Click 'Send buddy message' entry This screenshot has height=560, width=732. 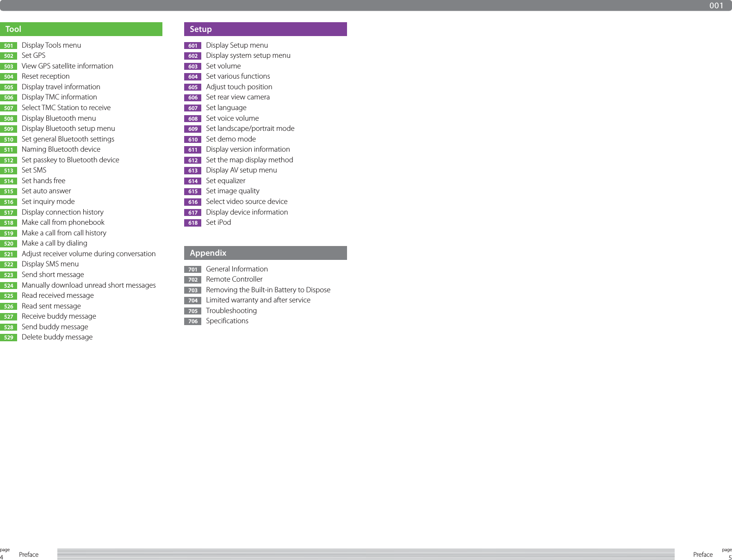[55, 327]
